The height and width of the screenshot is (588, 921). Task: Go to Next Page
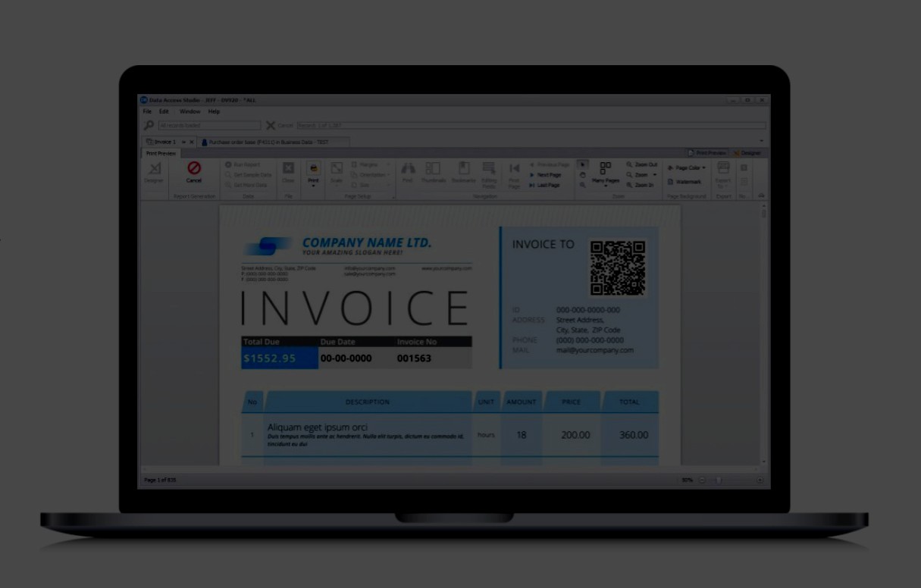(547, 175)
